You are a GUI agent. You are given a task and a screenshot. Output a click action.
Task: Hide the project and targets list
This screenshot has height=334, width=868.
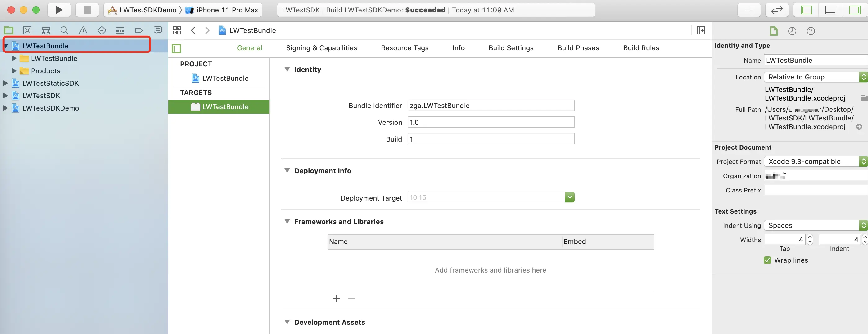176,48
